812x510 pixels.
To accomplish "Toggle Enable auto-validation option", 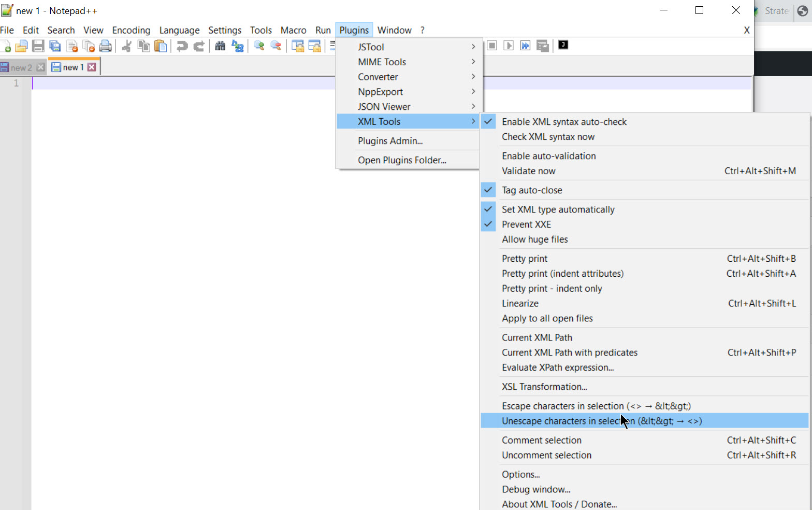I will [x=645, y=156].
